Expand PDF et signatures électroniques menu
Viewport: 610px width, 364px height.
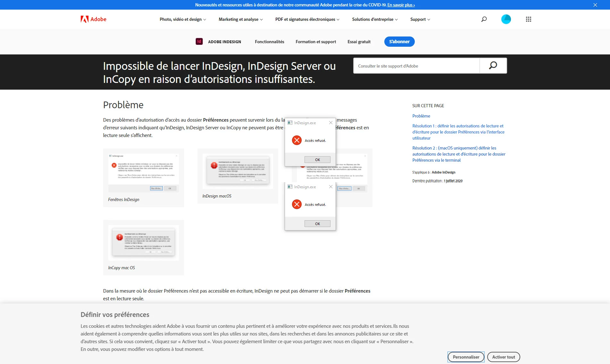(x=307, y=19)
